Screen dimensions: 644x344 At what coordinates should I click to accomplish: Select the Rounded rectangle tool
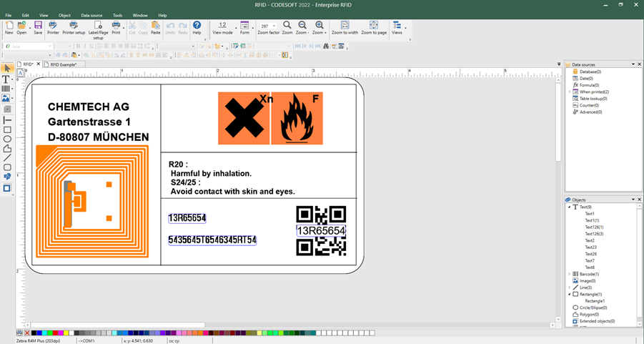tap(7, 167)
